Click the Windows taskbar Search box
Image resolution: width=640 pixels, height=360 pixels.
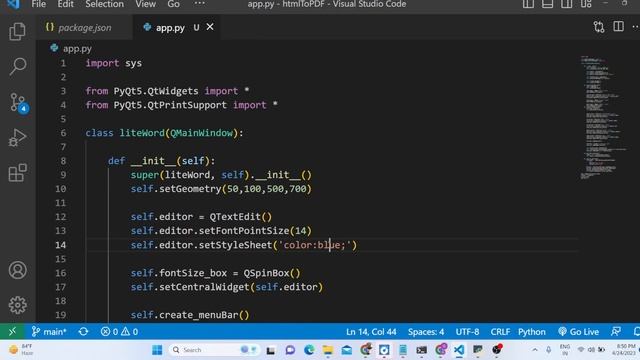coord(213,350)
